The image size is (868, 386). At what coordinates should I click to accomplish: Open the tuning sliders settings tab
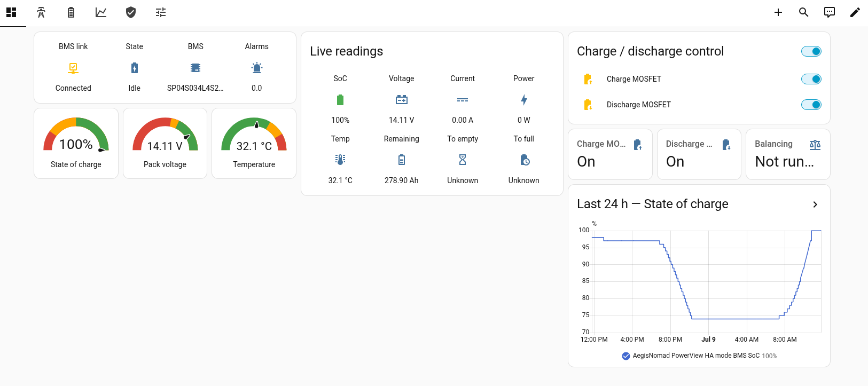161,12
